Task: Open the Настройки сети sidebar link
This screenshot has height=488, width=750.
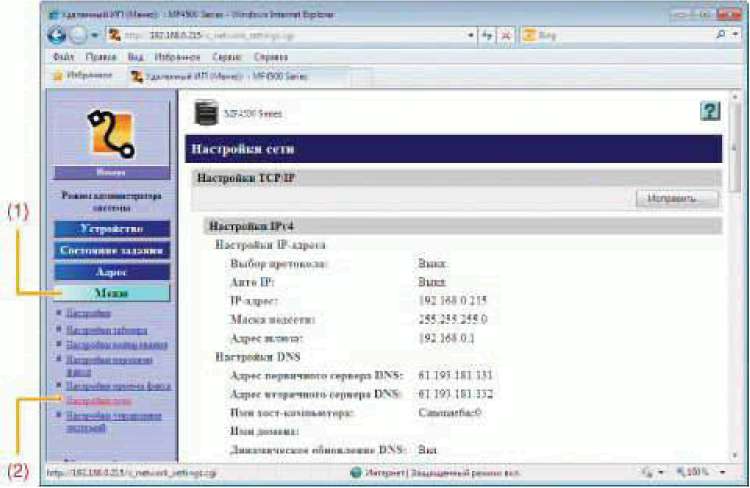Action: click(x=96, y=400)
